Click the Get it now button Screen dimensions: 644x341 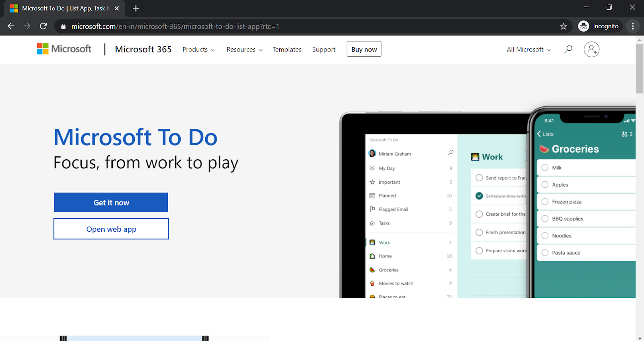click(111, 202)
